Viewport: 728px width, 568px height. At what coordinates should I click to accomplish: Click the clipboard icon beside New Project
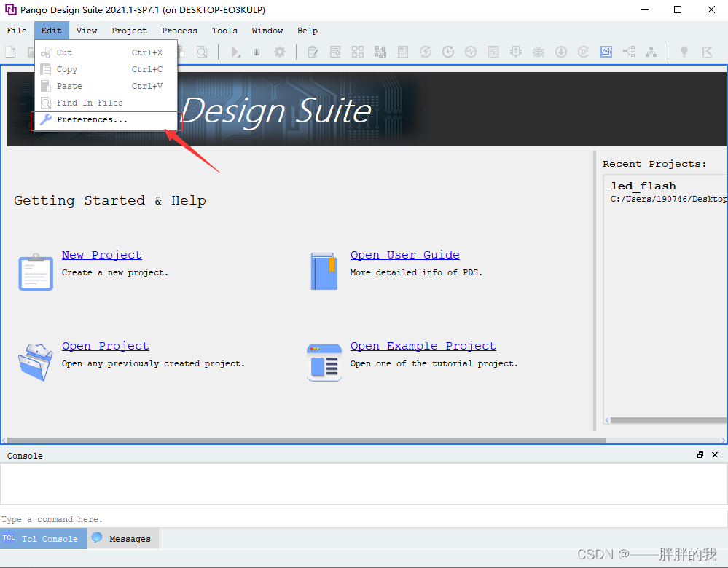pyautogui.click(x=36, y=272)
